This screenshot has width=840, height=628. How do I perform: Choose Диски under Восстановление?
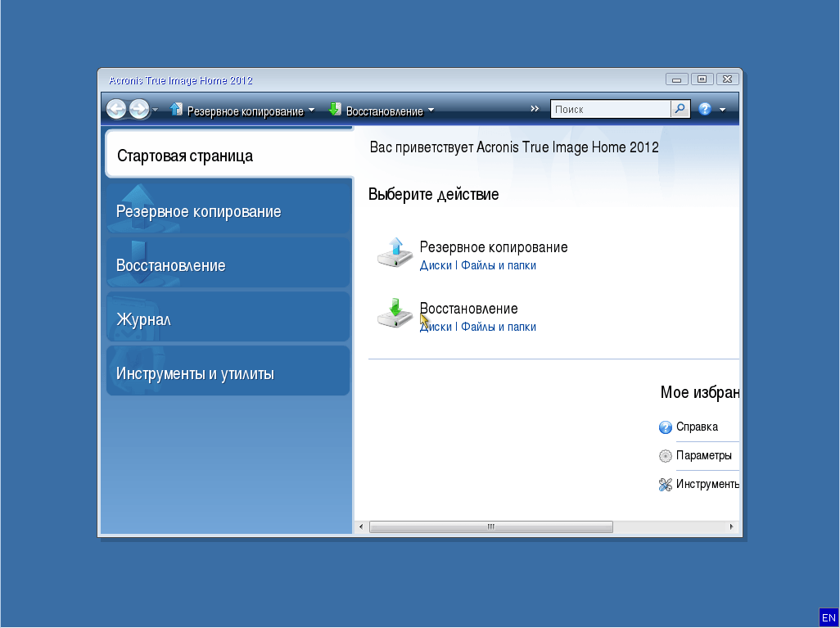[436, 327]
